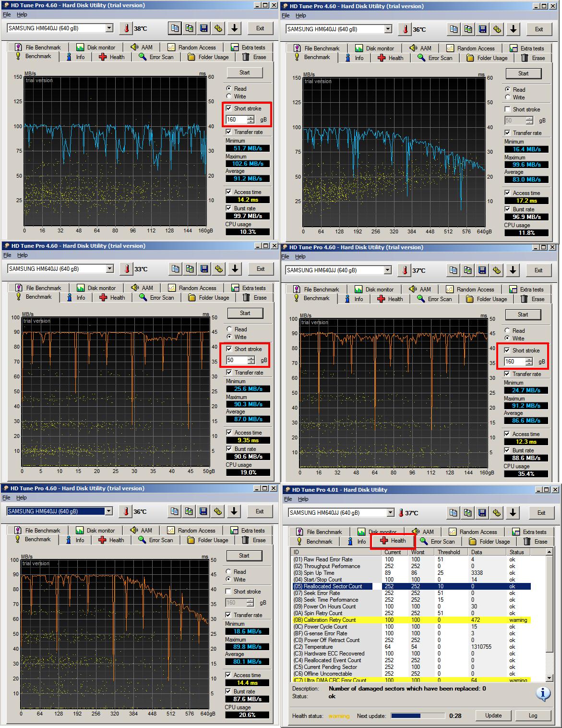Click Exit button in bottom-left window
Image resolution: width=562 pixels, height=728 pixels.
(260, 511)
